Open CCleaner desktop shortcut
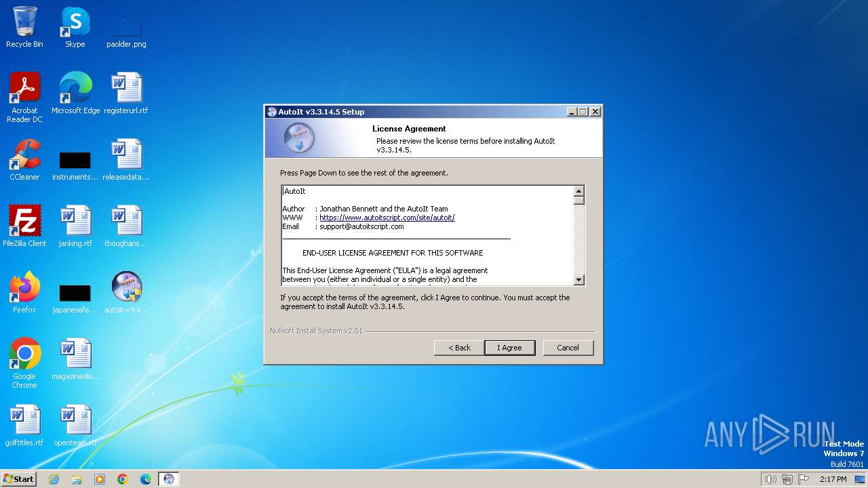Viewport: 868px width, 488px height. 24,160
